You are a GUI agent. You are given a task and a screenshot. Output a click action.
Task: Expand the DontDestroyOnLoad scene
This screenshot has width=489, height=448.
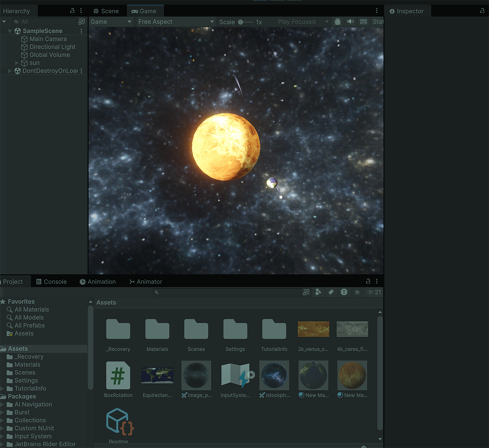pyautogui.click(x=10, y=71)
